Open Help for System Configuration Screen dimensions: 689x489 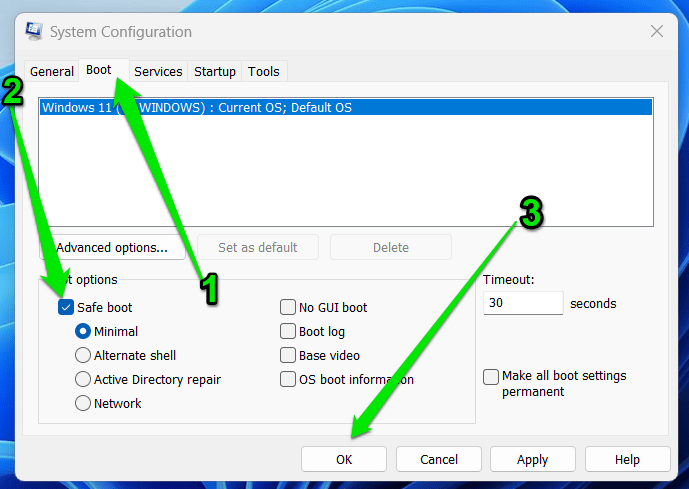(x=627, y=460)
